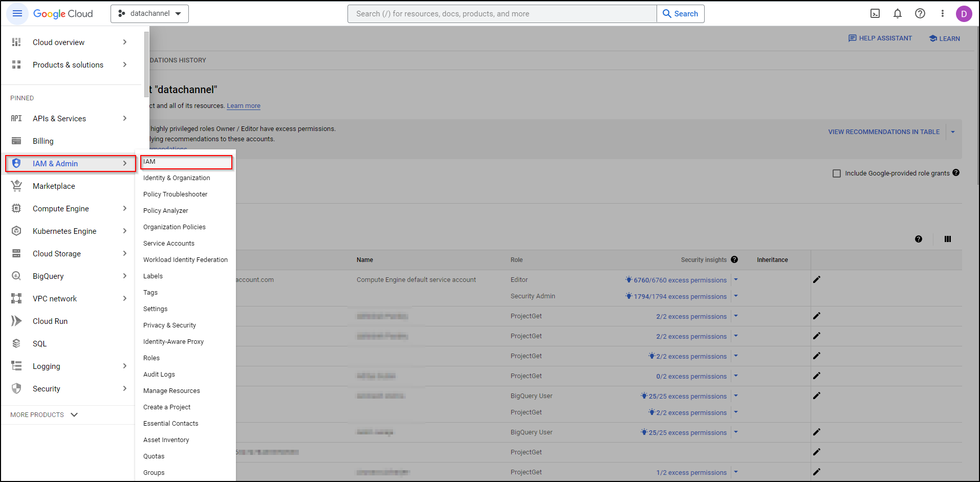This screenshot has height=482, width=980.
Task: Click the Kubernetes Engine icon
Action: pos(16,231)
